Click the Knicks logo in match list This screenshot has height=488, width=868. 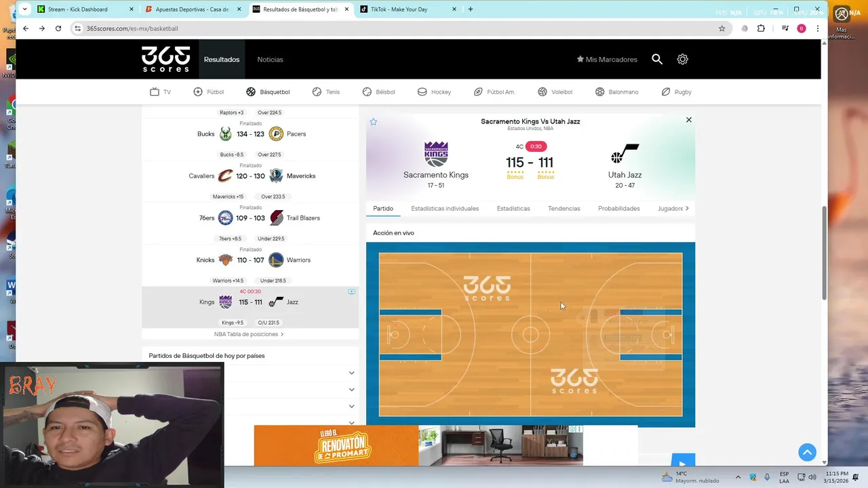click(226, 260)
